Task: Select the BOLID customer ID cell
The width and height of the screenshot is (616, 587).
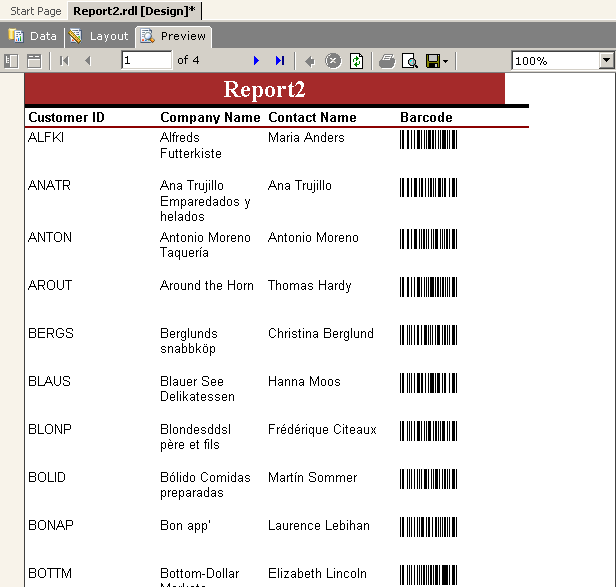Action: (x=47, y=477)
